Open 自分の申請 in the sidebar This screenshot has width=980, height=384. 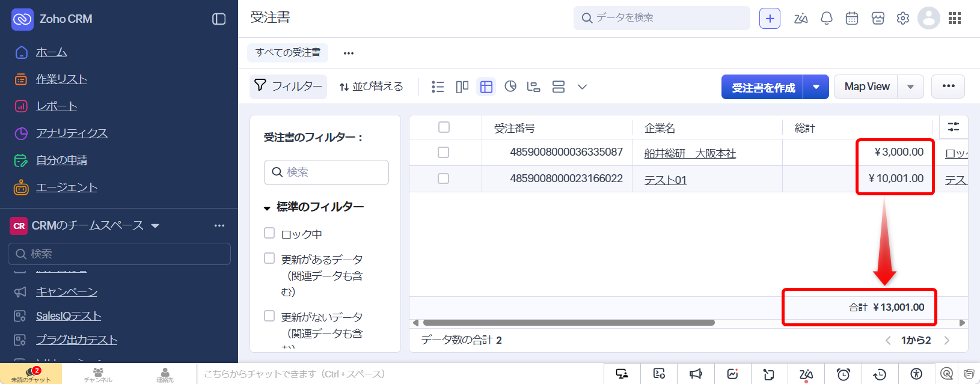(x=61, y=160)
